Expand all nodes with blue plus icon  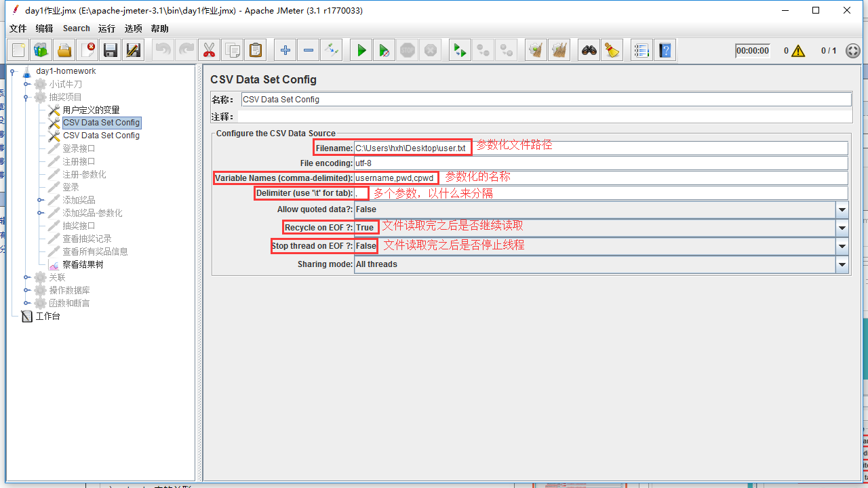tap(285, 50)
